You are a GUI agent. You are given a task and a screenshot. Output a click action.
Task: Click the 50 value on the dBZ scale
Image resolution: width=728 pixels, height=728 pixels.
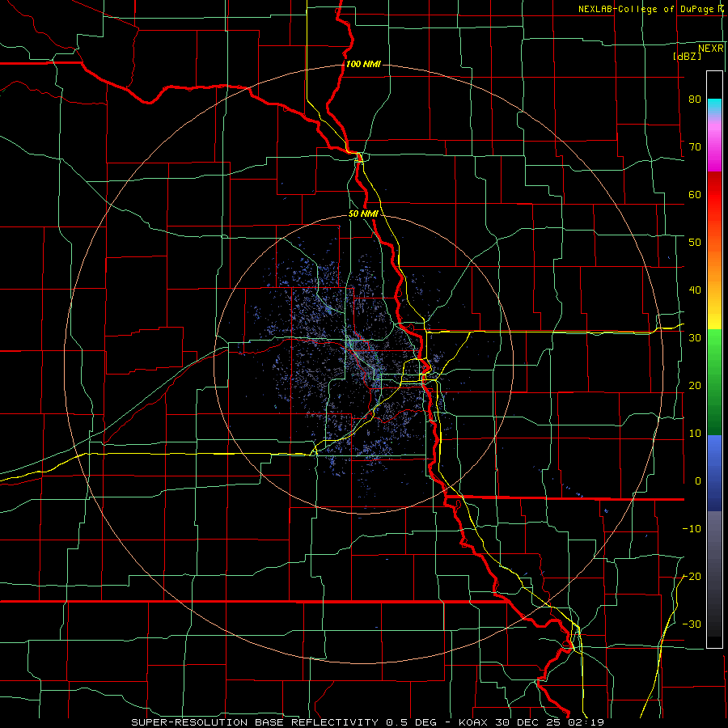(x=695, y=243)
